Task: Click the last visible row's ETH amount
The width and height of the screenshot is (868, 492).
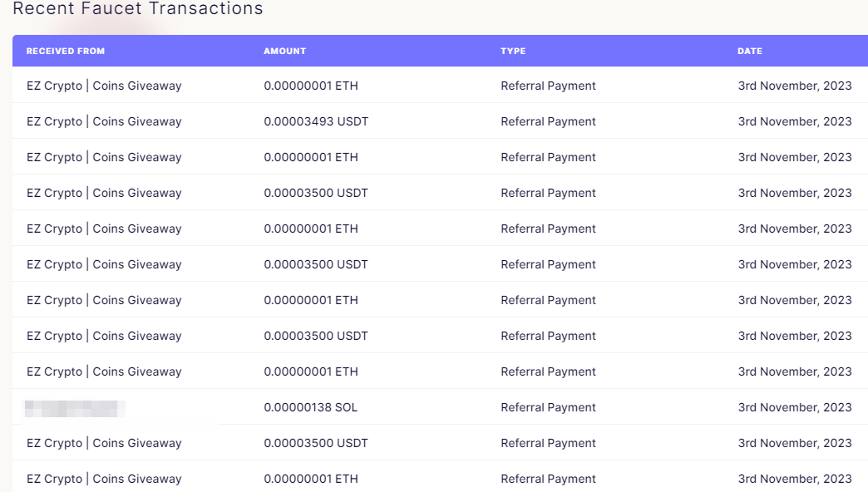Action: [311, 479]
